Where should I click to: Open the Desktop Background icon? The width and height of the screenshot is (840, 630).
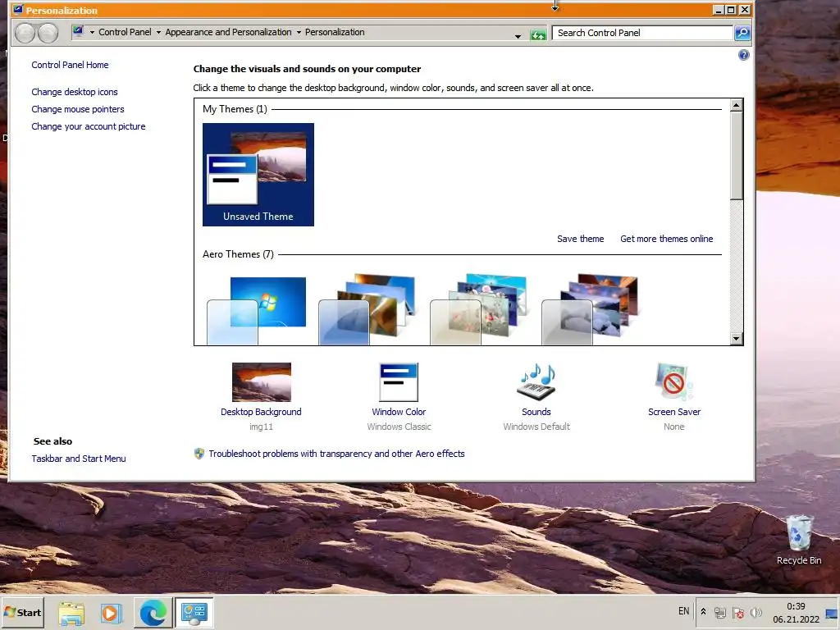point(262,382)
